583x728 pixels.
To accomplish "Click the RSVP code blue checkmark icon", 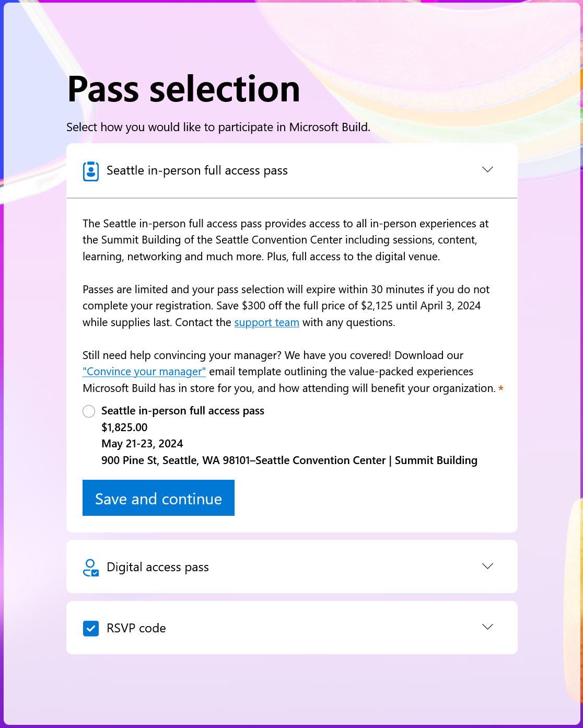I will (90, 628).
